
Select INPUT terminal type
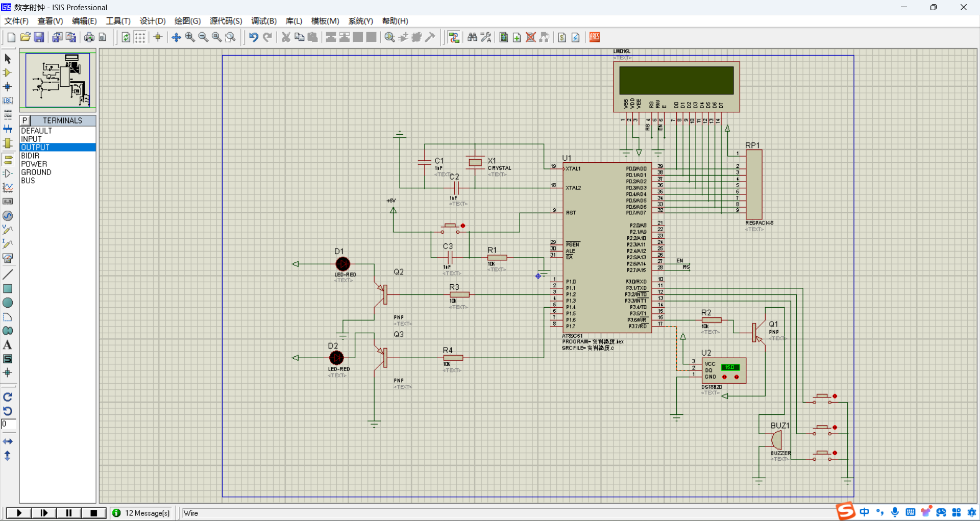point(58,139)
